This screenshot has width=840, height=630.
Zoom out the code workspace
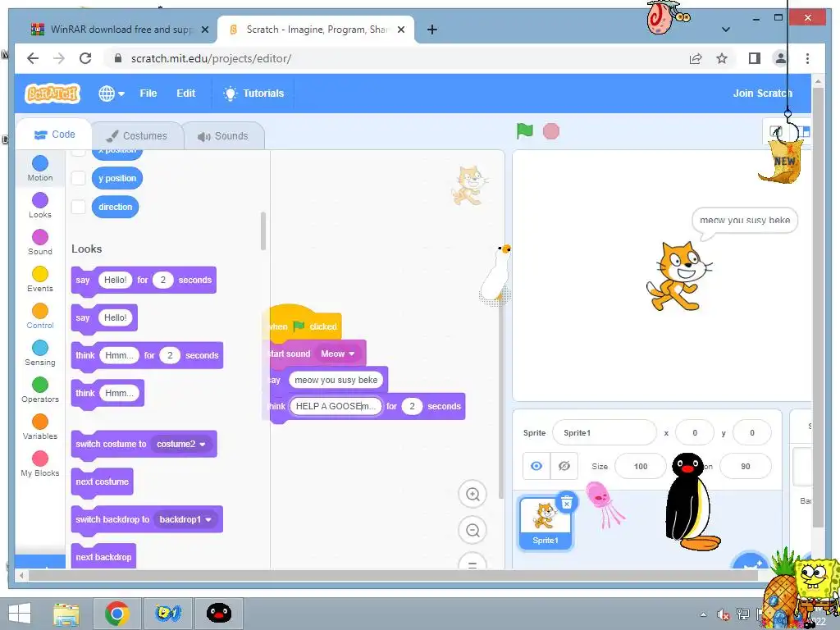point(472,531)
